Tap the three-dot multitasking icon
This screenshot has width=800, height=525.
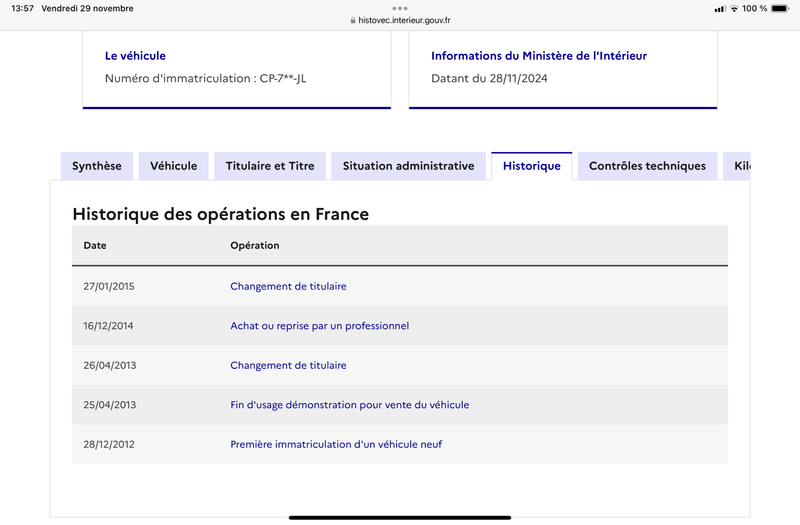pyautogui.click(x=400, y=8)
